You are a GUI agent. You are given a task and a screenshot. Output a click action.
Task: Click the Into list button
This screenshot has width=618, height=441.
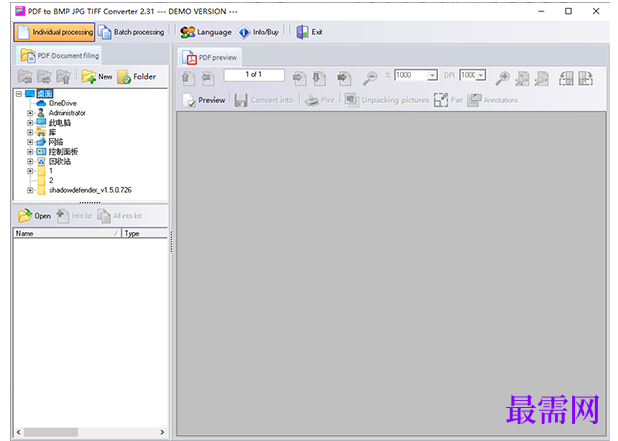coord(74,216)
